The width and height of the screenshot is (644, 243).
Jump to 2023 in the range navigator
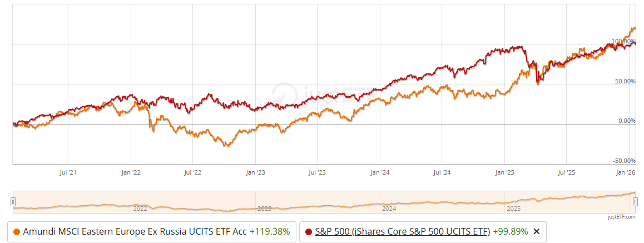point(264,209)
